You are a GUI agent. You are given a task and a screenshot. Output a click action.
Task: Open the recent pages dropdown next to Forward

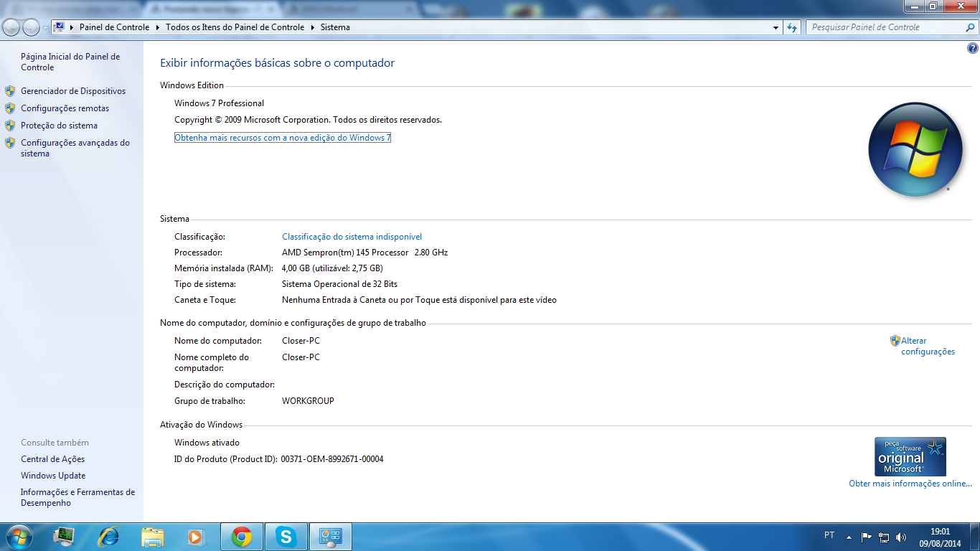(45, 27)
